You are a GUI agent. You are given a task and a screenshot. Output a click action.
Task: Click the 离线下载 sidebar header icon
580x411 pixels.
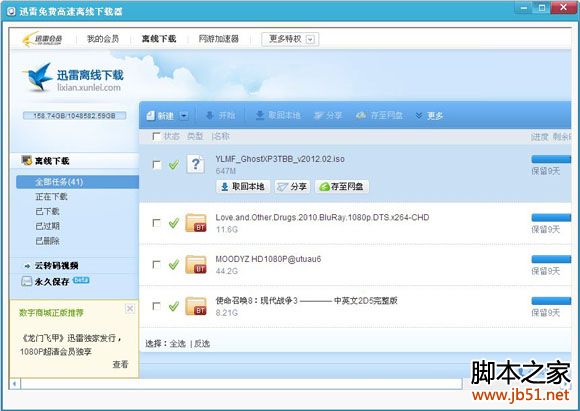26,161
